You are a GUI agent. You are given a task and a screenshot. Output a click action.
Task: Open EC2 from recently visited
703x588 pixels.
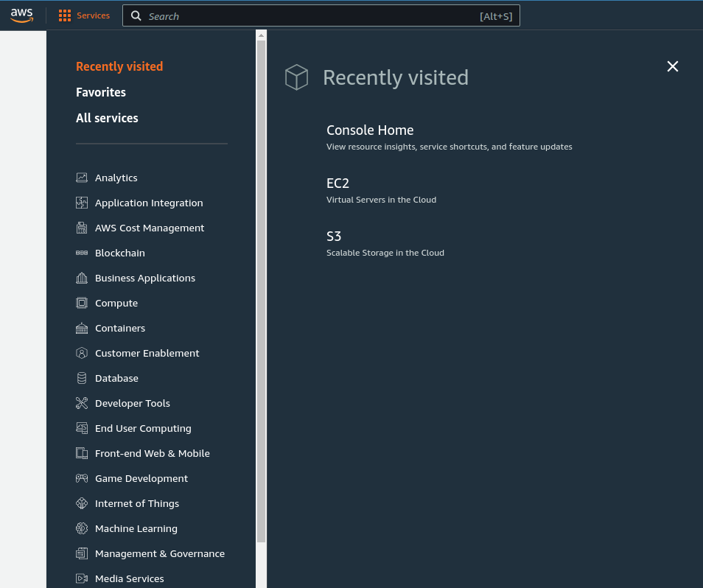pos(337,183)
